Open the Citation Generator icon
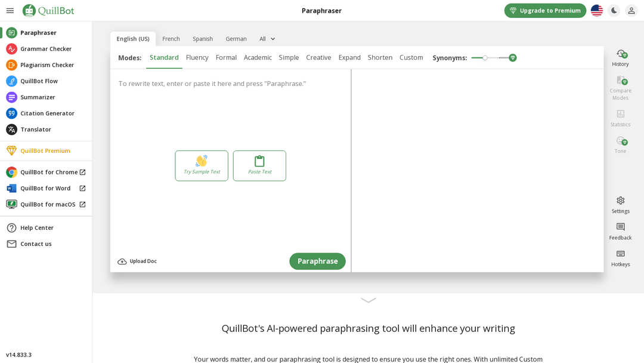Viewport: 644px width, 363px height. [11, 113]
